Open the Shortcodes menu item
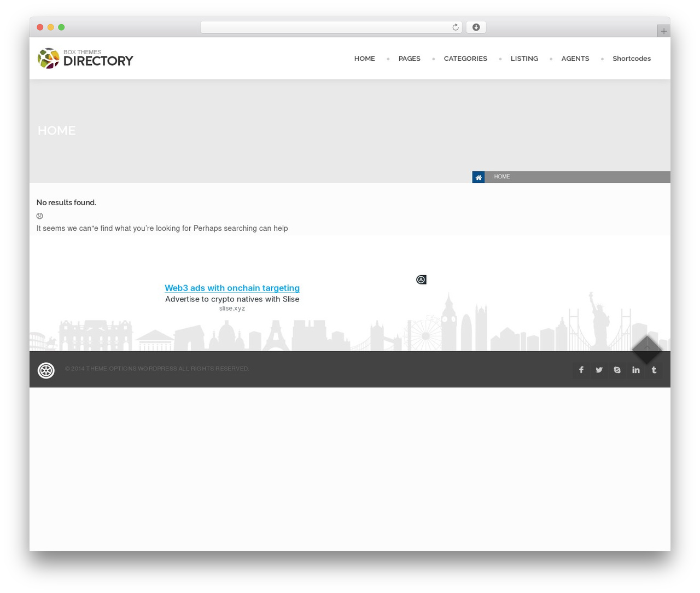 tap(632, 59)
